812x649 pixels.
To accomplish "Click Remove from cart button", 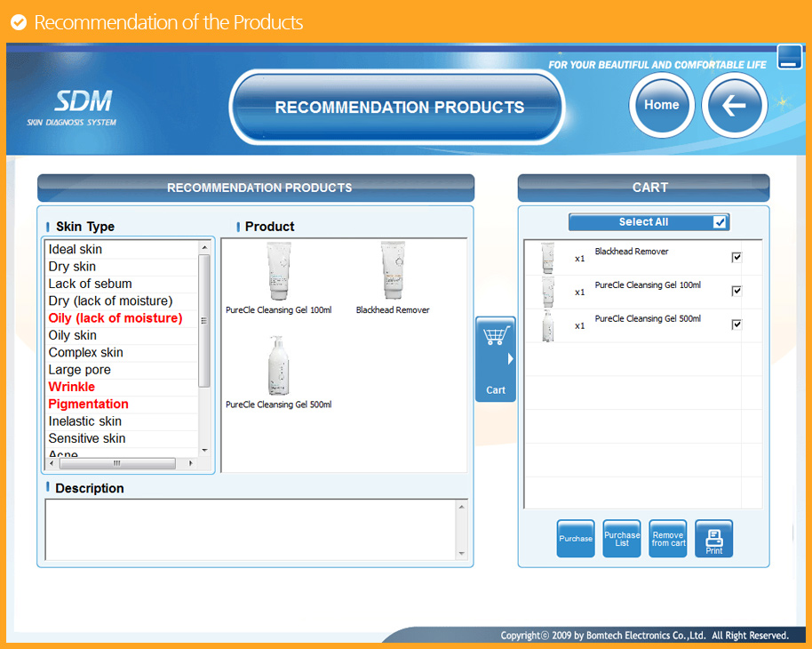I will [667, 539].
